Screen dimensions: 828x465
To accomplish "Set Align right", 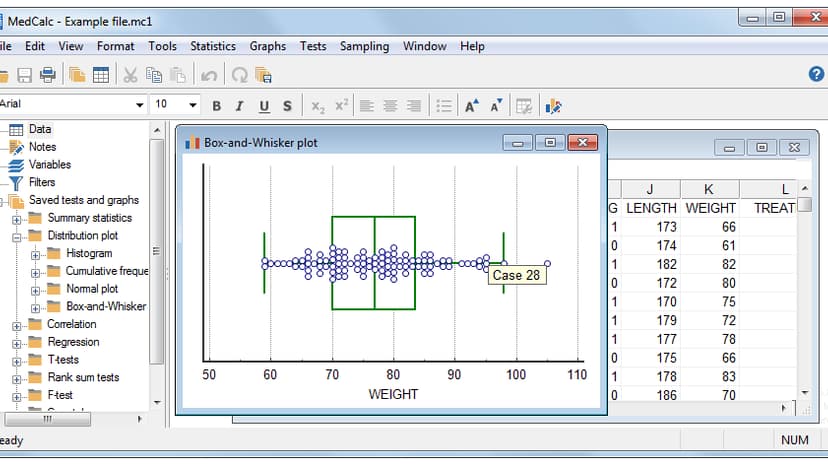I will coord(414,106).
